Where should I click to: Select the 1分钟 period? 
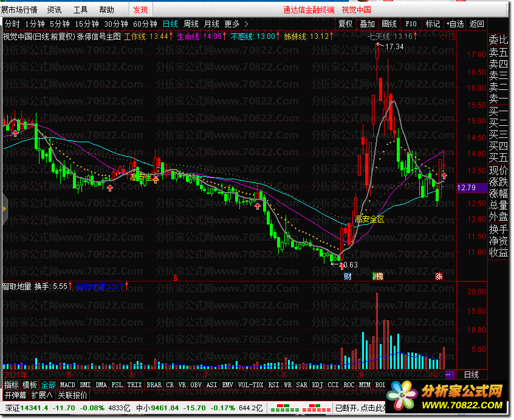tap(35, 24)
